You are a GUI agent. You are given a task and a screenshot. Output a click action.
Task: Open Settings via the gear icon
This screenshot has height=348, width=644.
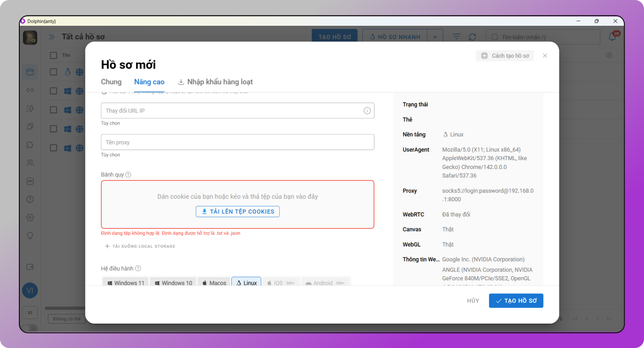click(30, 217)
